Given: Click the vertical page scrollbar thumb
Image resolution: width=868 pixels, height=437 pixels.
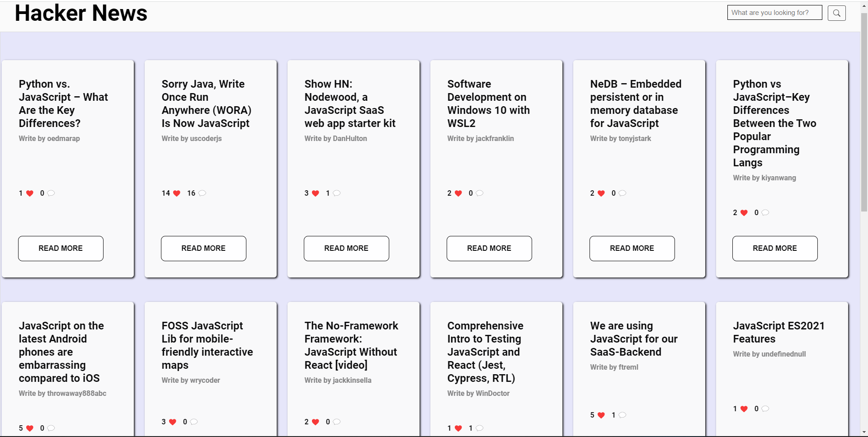Looking at the screenshot, I should [x=864, y=113].
